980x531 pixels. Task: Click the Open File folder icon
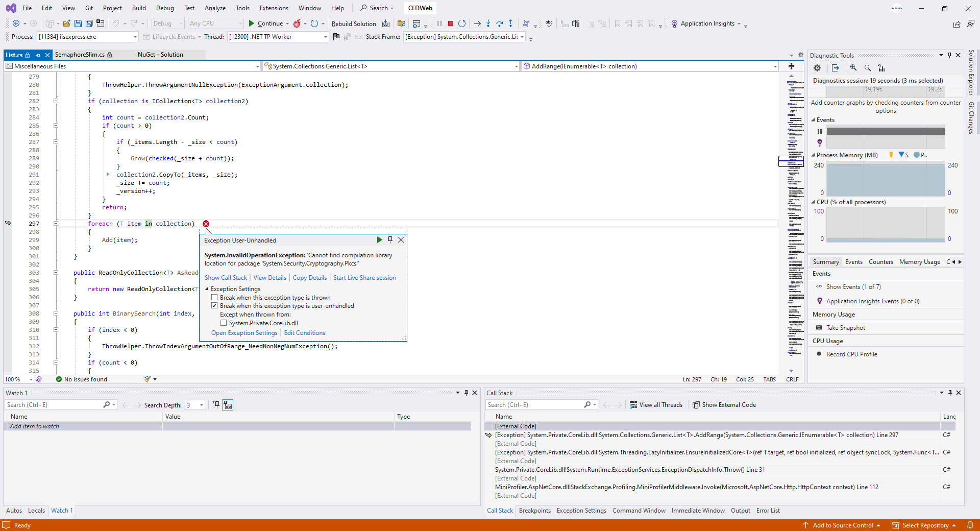pos(66,23)
